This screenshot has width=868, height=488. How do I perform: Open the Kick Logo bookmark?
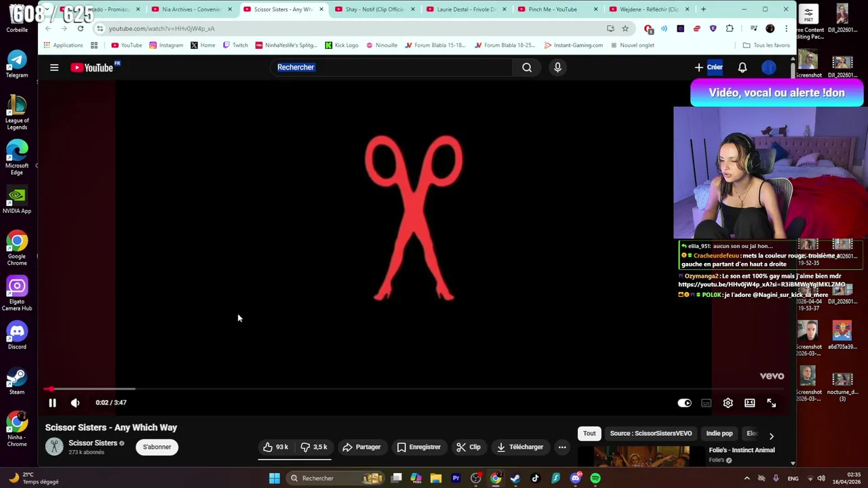341,45
